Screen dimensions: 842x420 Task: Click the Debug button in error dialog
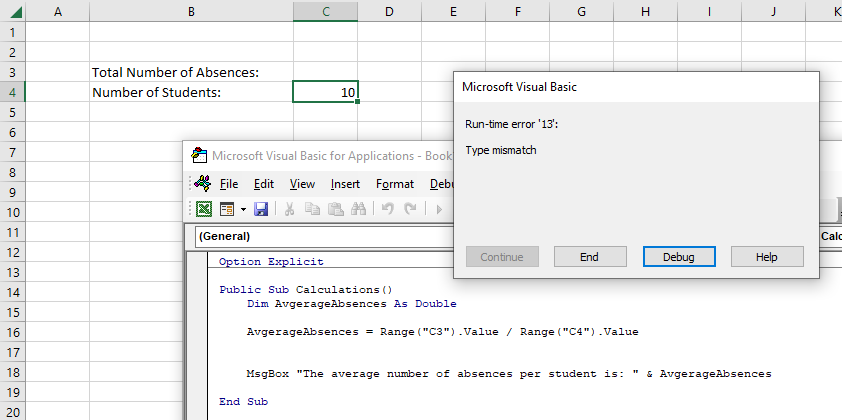pos(679,257)
